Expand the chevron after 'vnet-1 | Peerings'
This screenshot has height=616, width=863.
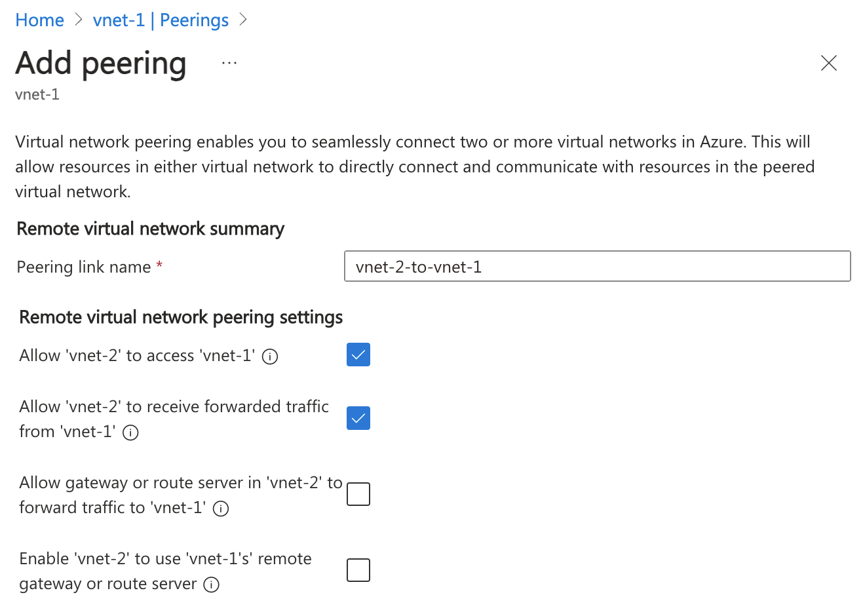click(x=242, y=20)
